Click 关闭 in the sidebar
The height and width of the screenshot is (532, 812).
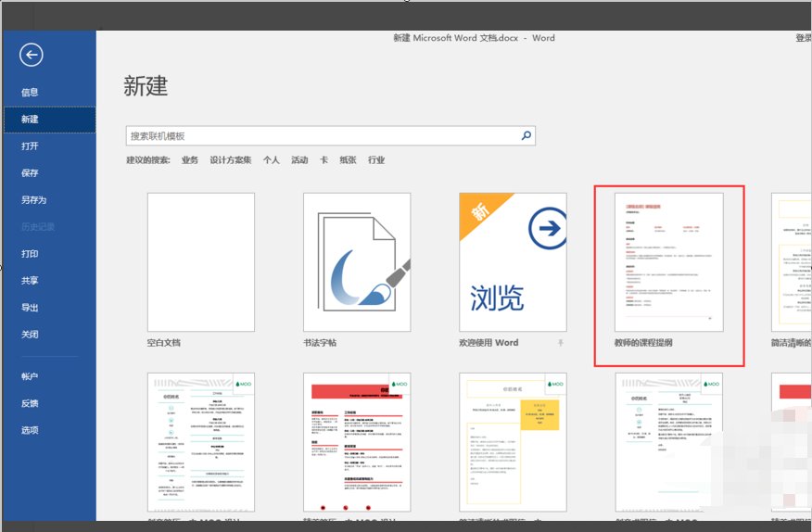click(x=30, y=335)
